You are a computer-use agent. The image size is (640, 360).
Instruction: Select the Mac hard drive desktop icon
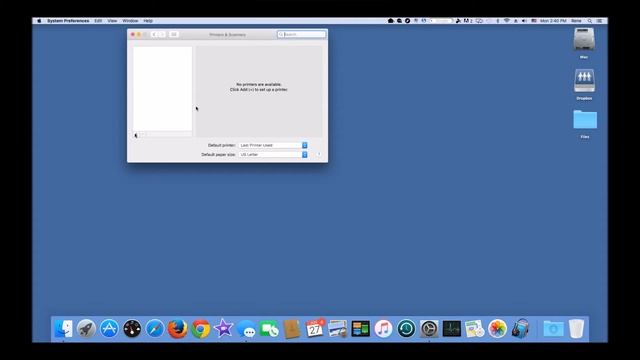tap(584, 39)
